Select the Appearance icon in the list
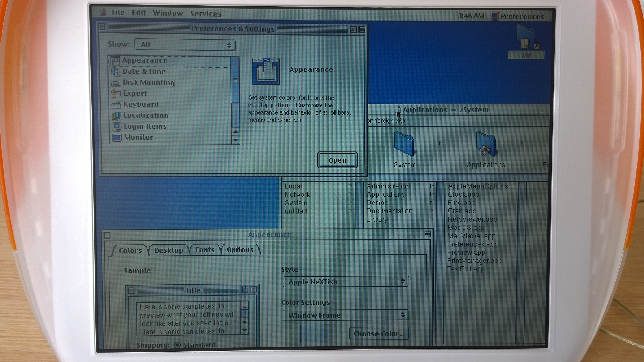This screenshot has width=644, height=362. 115,61
